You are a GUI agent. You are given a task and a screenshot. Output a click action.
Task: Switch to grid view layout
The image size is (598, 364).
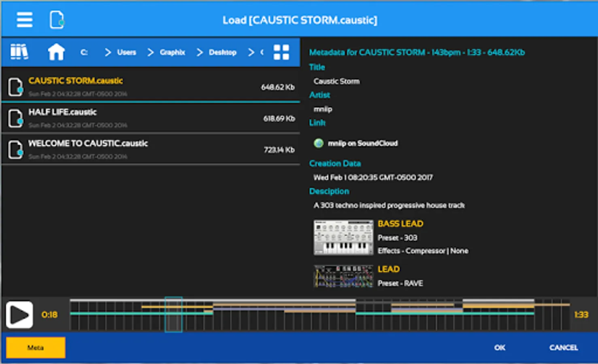click(281, 52)
